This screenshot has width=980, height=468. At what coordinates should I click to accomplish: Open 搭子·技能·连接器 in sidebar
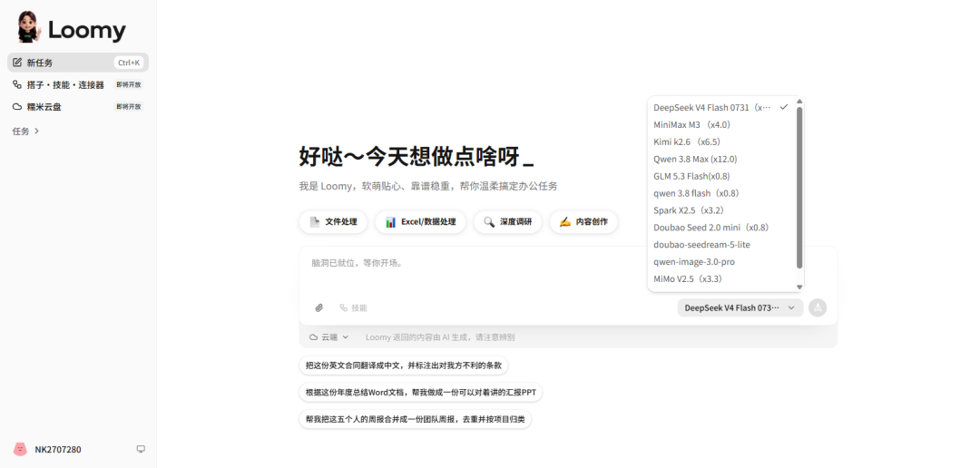[x=78, y=84]
